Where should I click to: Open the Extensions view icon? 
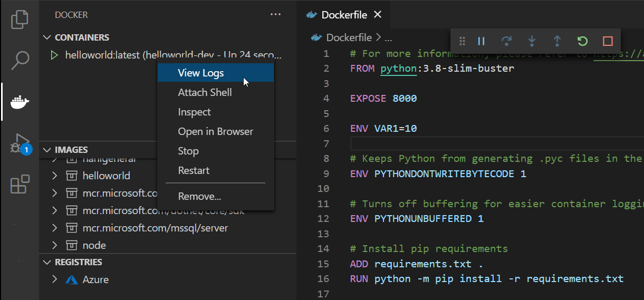[x=20, y=185]
